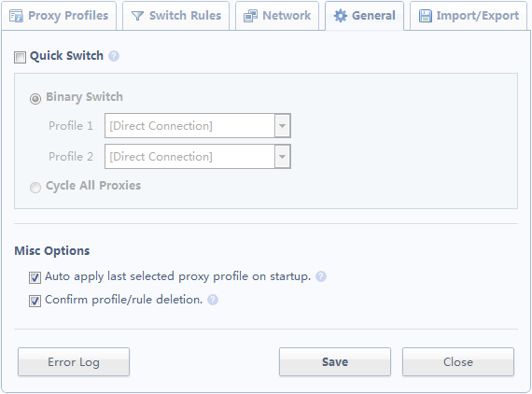532x394 pixels.
Task: Open the Network tab
Action: coord(277,16)
